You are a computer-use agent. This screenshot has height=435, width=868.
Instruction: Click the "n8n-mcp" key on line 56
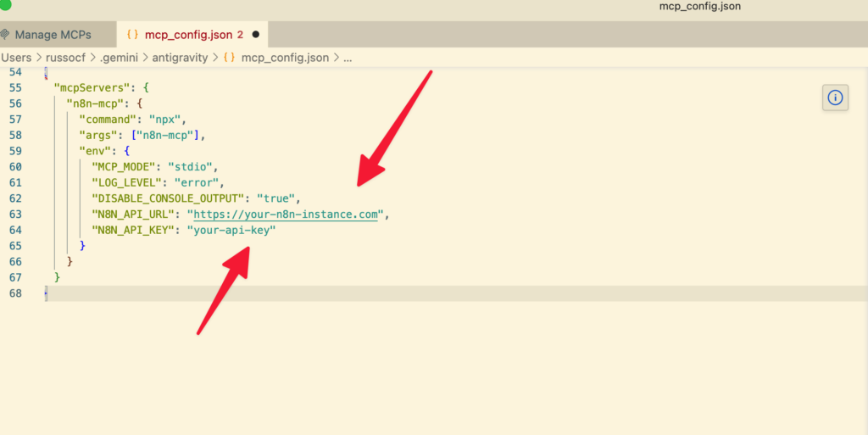[95, 103]
